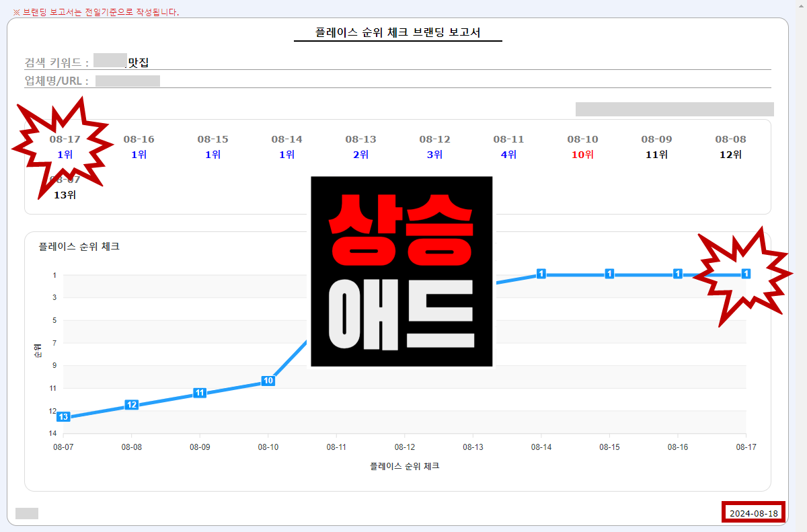807x532 pixels.
Task: Click the 08-13 label on the chart x-axis
Action: point(473,447)
